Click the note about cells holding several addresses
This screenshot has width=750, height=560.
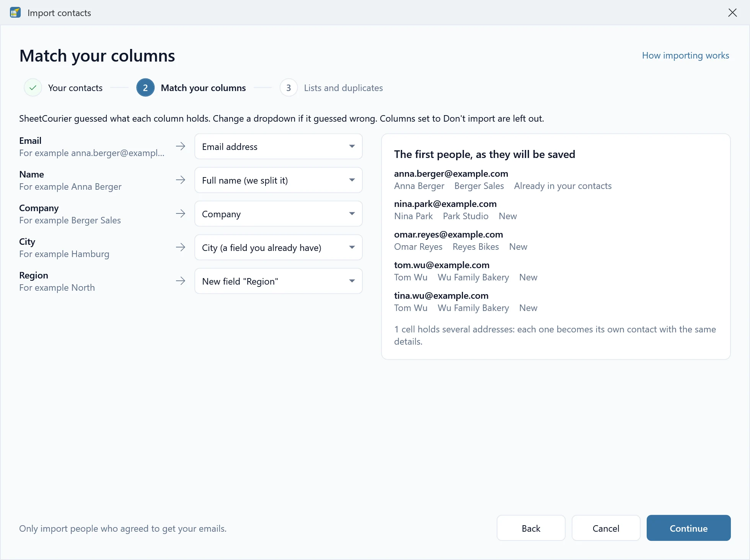point(555,335)
